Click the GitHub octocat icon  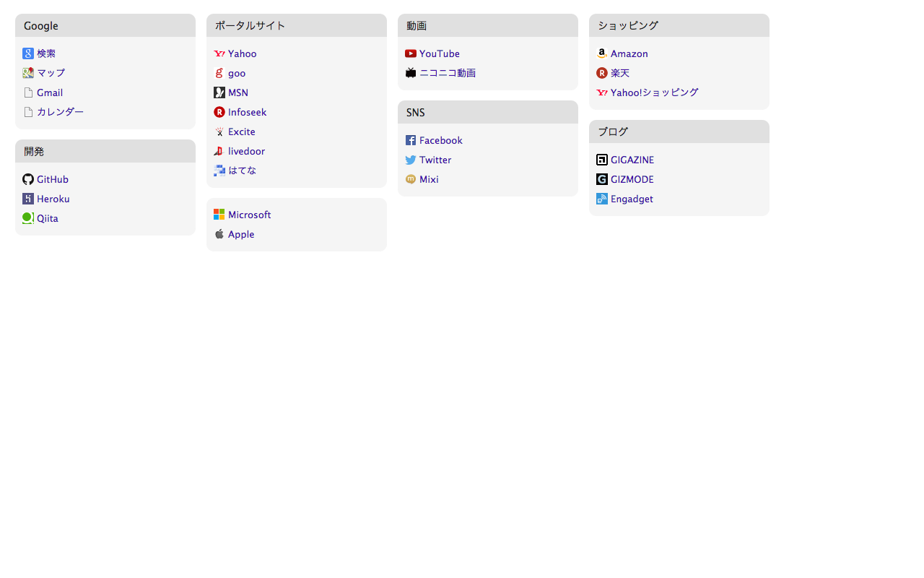coord(28,179)
